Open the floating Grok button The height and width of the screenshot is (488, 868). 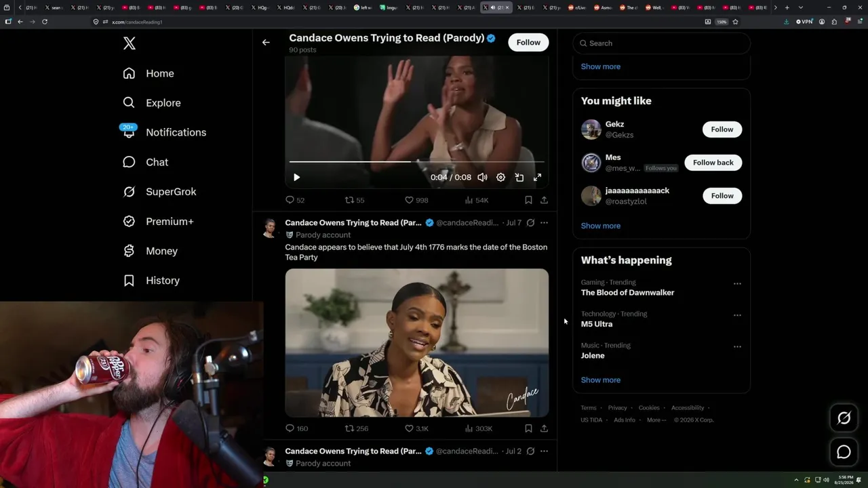point(844,418)
